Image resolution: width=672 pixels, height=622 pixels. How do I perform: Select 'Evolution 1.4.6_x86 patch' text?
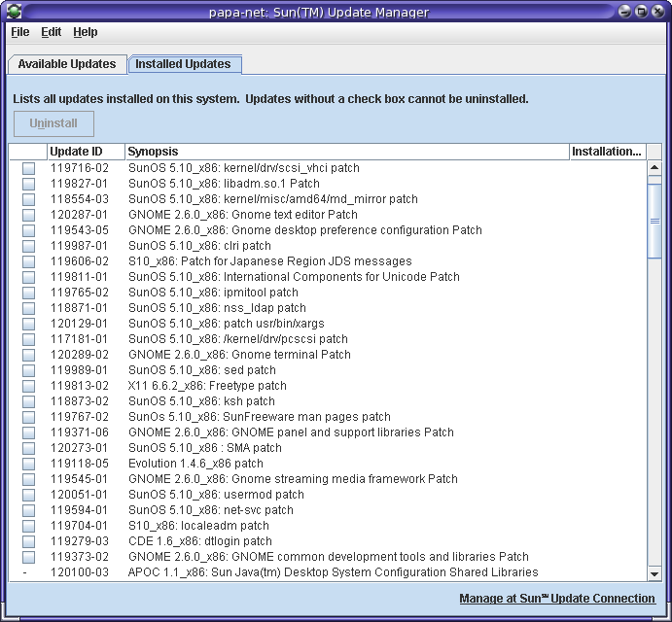click(x=195, y=464)
